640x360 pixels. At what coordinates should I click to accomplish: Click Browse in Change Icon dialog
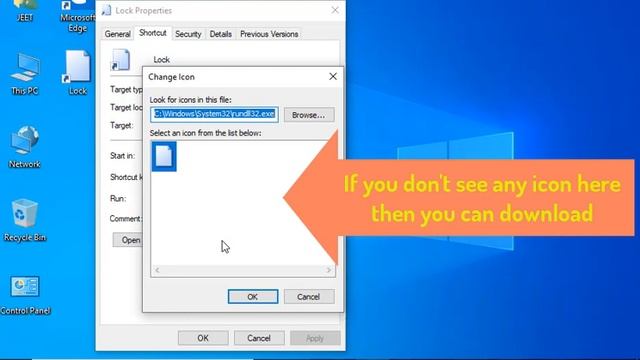[x=309, y=115]
